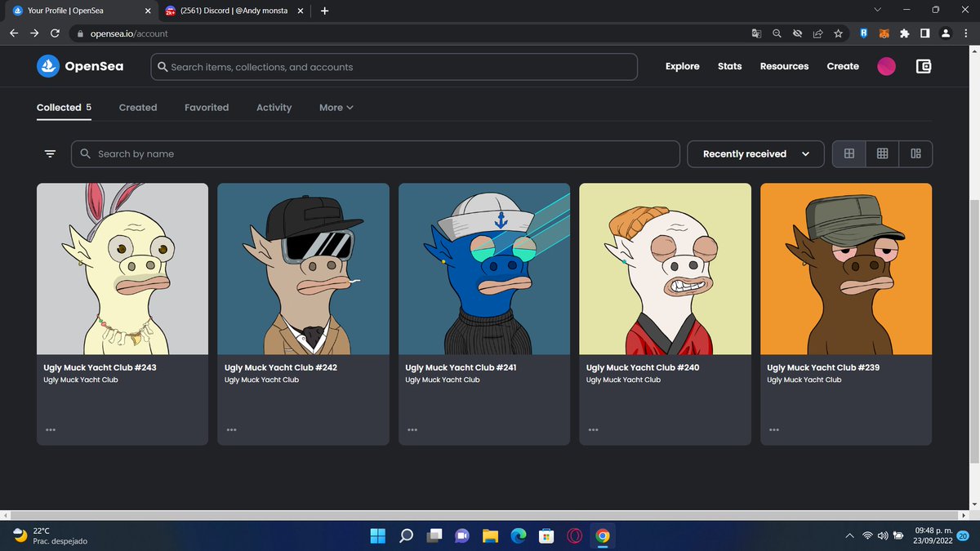Open Opera browser from taskbar

[574, 535]
